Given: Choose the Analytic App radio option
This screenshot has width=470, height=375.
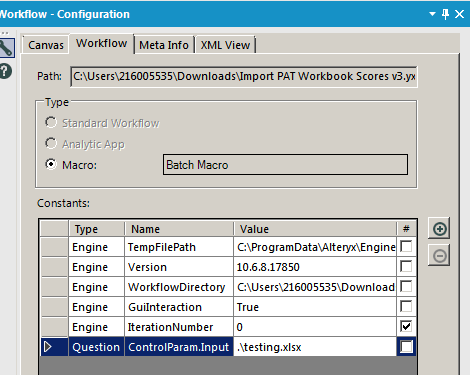Looking at the screenshot, I should pos(51,143).
